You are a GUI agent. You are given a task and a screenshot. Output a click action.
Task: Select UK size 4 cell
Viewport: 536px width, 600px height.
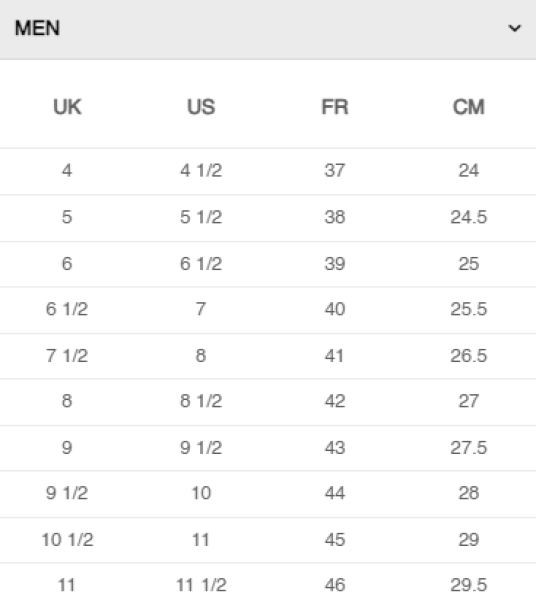67,170
